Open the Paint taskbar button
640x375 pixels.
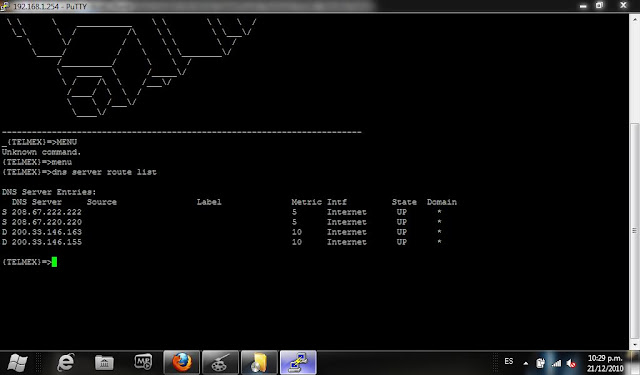[220, 362]
